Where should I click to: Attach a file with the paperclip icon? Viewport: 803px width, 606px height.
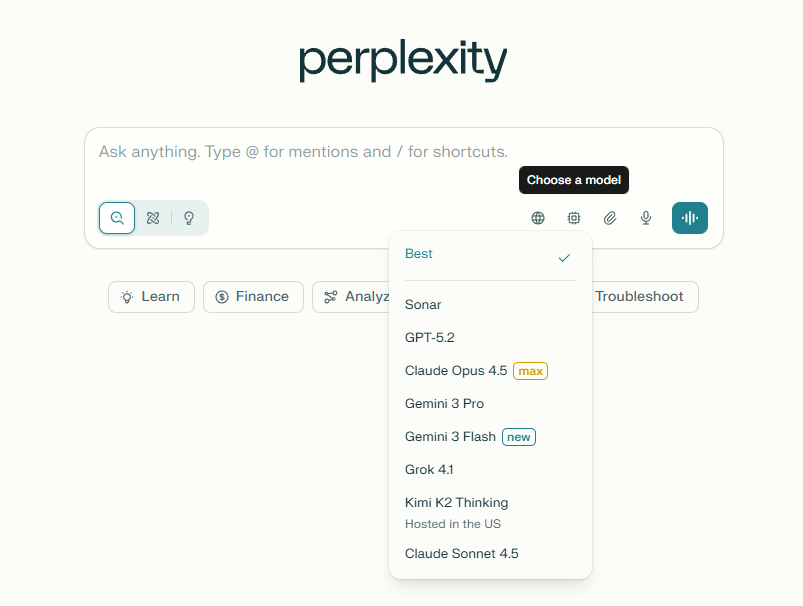point(609,217)
